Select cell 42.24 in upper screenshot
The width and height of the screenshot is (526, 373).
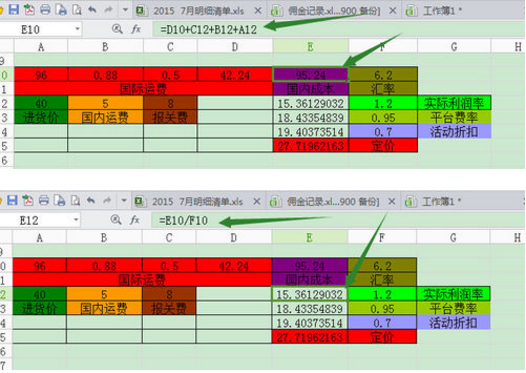(235, 74)
